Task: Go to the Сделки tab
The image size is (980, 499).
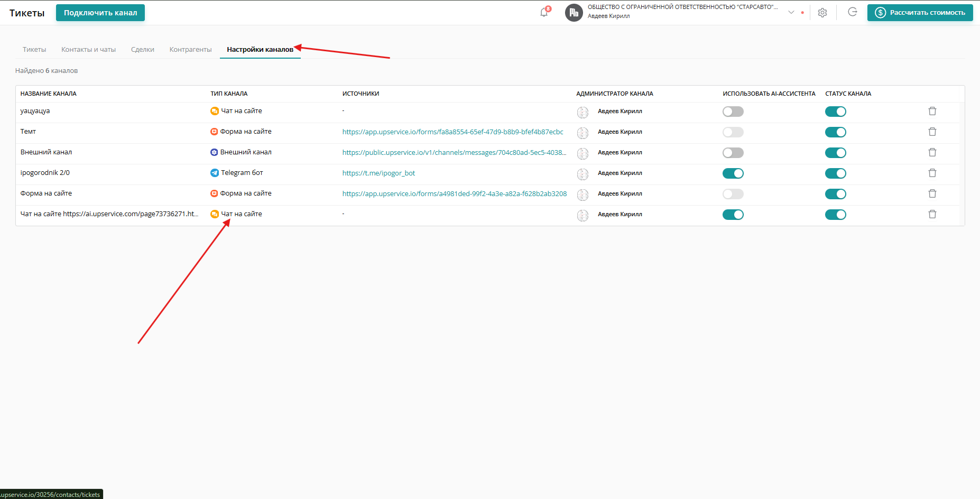Action: pyautogui.click(x=143, y=49)
